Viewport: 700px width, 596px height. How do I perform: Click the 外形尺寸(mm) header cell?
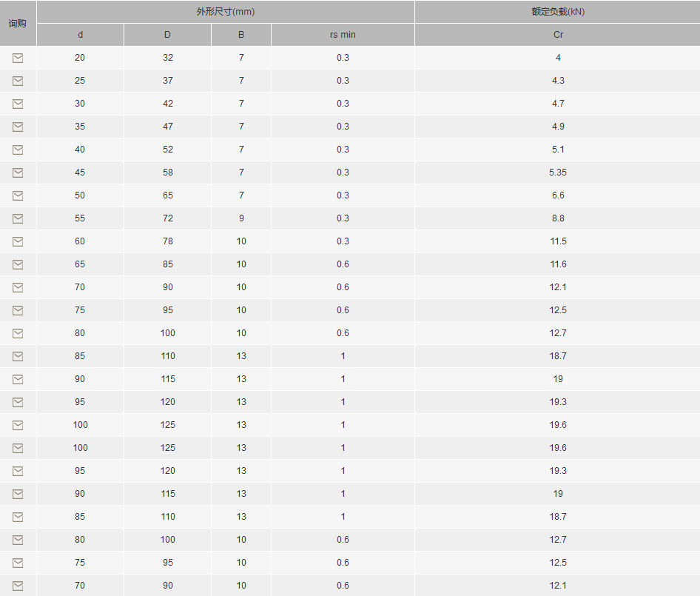tap(226, 12)
